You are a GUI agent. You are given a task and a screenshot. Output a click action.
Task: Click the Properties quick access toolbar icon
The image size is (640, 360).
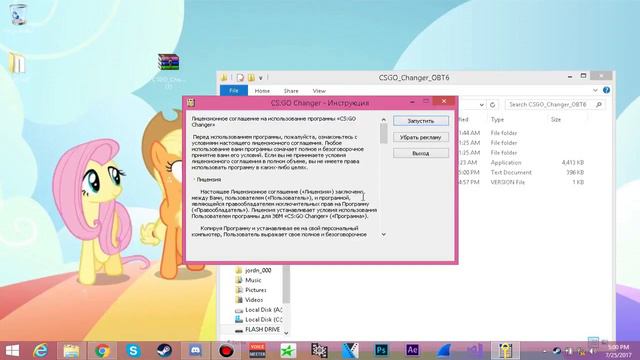pos(240,77)
